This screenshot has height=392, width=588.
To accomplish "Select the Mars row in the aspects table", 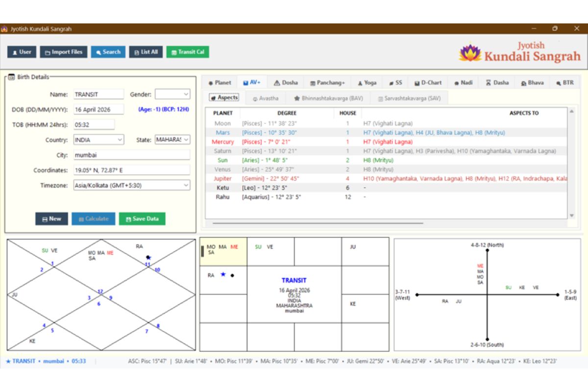I will point(387,133).
